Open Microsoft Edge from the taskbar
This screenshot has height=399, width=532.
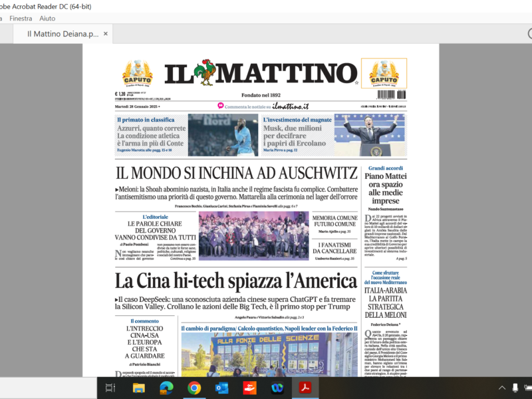point(166,388)
